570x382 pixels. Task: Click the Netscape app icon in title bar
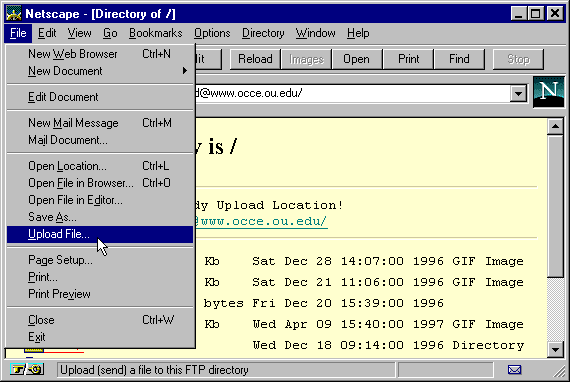pos(14,14)
